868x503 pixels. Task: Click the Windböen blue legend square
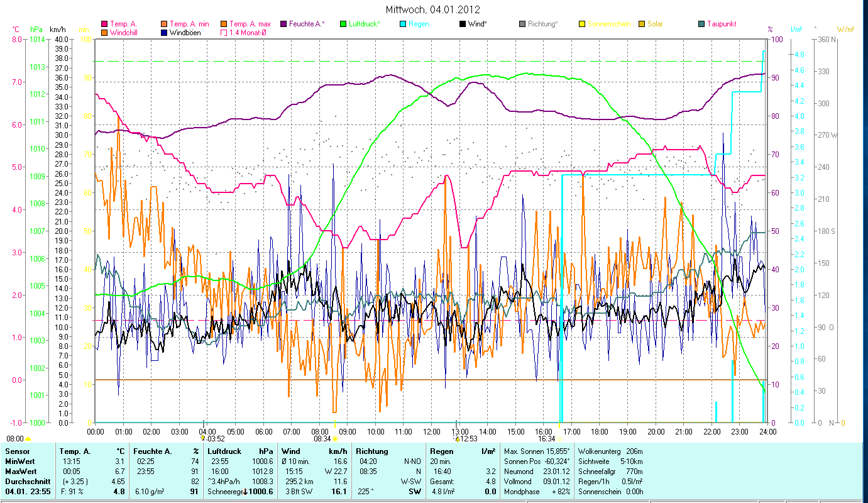tap(164, 32)
